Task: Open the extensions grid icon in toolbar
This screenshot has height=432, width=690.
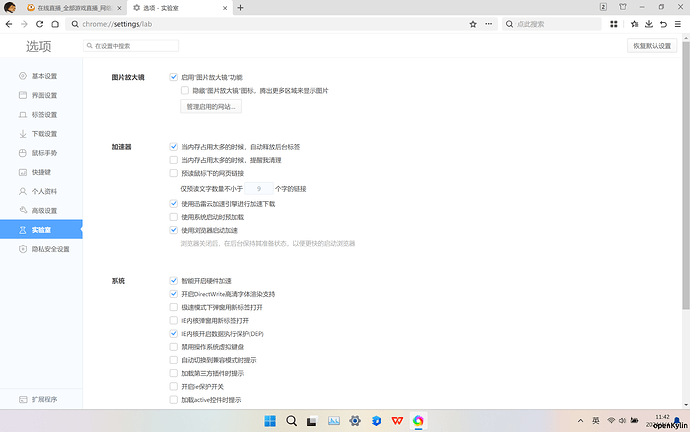Action: click(614, 24)
